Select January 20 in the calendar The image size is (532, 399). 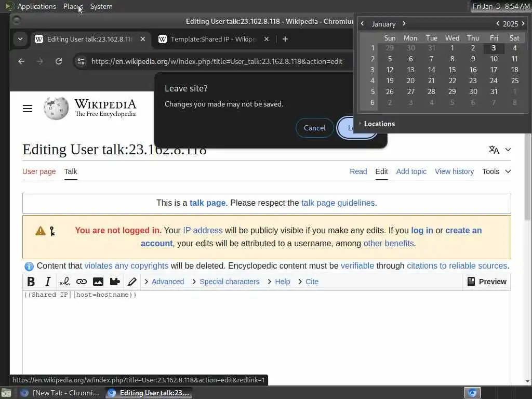pyautogui.click(x=410, y=81)
